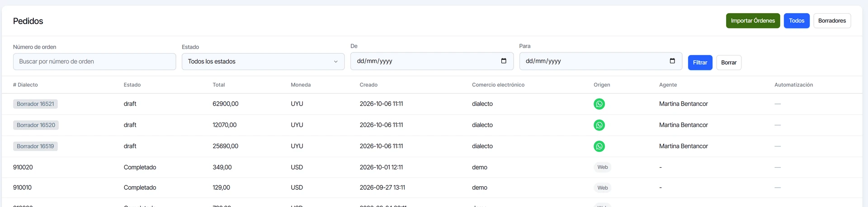Click the Para date input field

click(x=600, y=61)
